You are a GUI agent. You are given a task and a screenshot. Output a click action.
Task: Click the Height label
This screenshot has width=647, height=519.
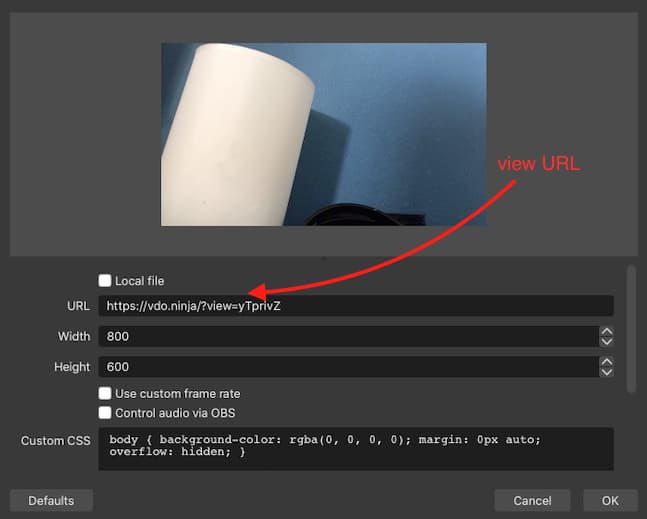point(72,367)
